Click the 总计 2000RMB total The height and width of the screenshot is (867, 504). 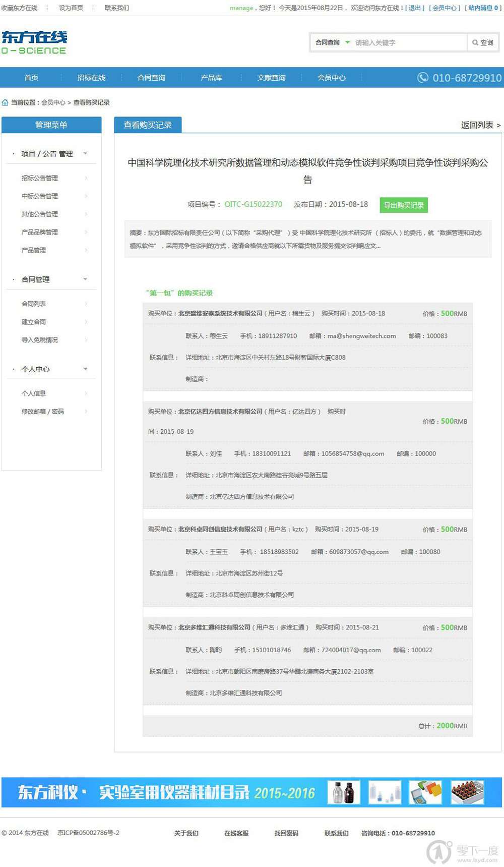click(x=443, y=726)
